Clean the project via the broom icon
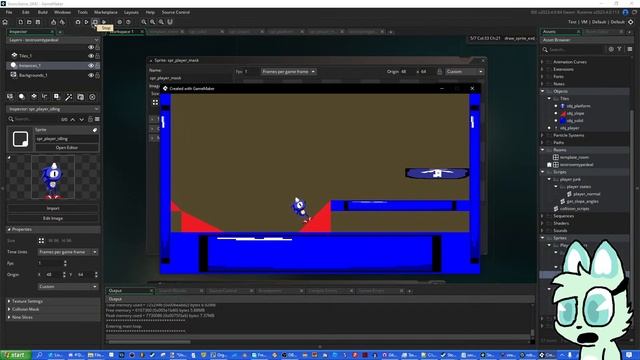The image size is (640, 360). [104, 22]
